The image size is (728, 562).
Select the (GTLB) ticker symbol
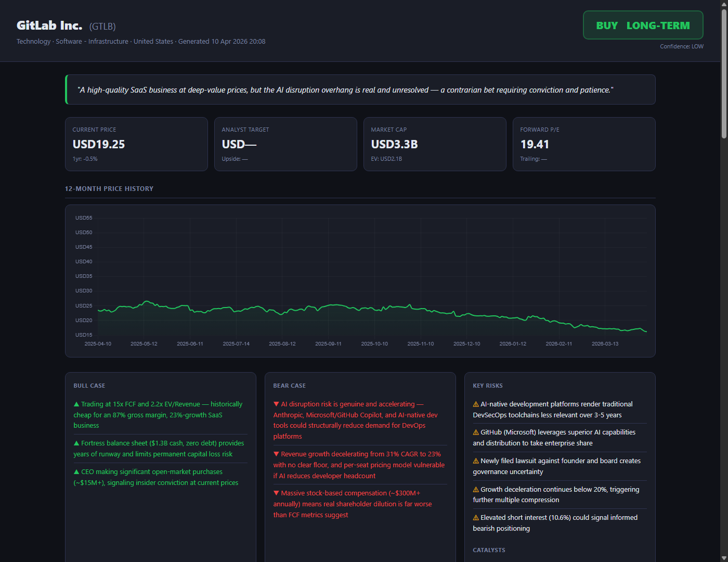[x=102, y=27]
